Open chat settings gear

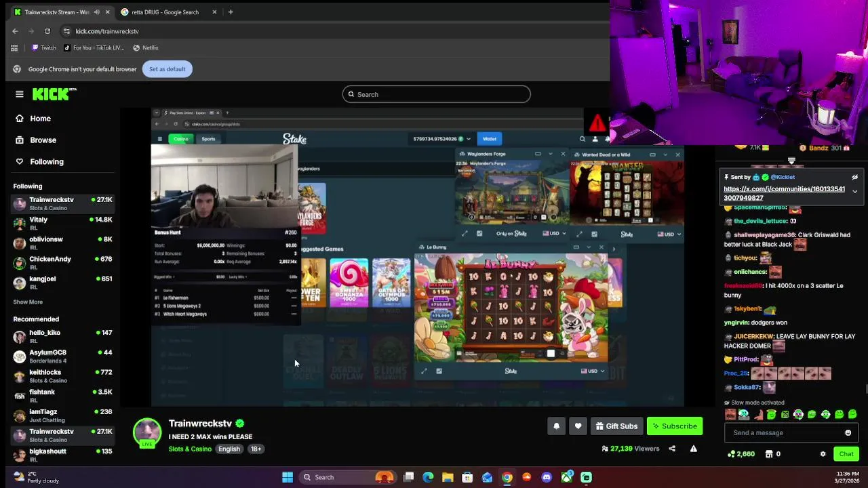823,454
